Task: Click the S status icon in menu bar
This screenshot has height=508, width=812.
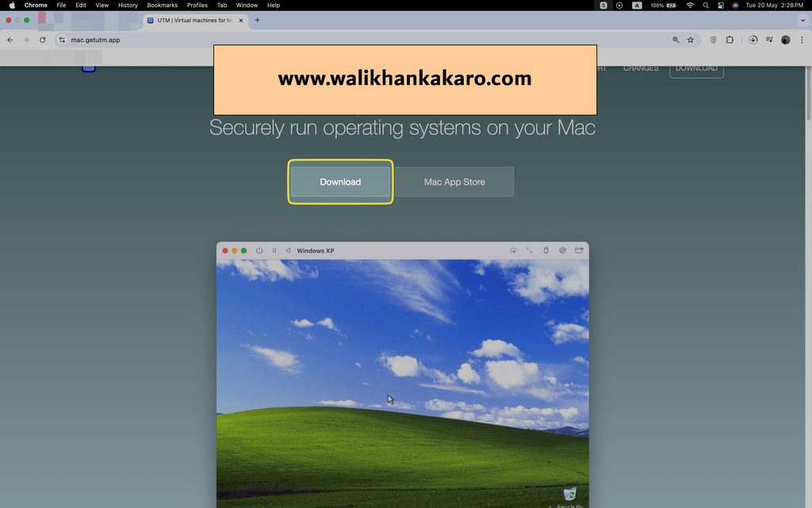Action: (603, 6)
